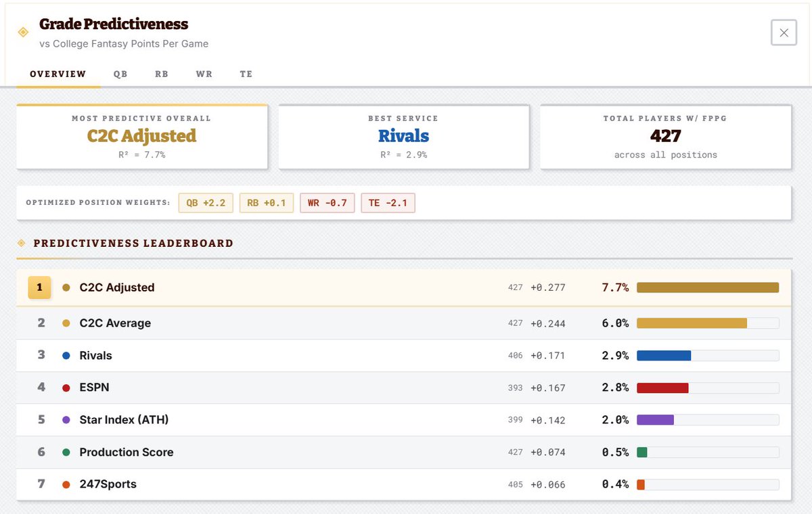
Task: Click the purple Star Index color dot
Action: click(x=66, y=420)
